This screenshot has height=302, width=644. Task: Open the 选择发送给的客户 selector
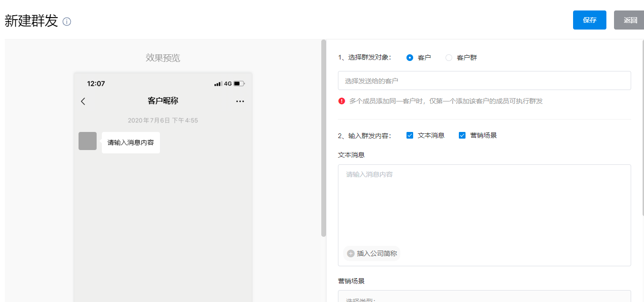(484, 81)
